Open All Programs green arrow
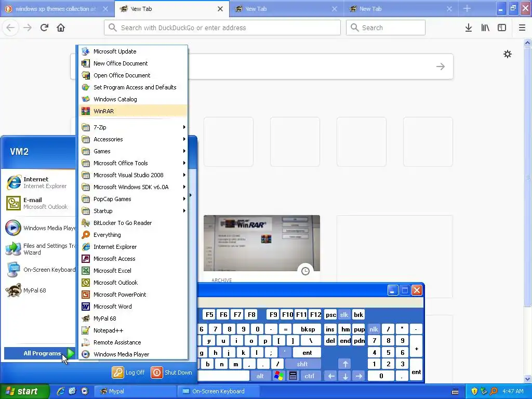This screenshot has height=399, width=532. coord(70,353)
